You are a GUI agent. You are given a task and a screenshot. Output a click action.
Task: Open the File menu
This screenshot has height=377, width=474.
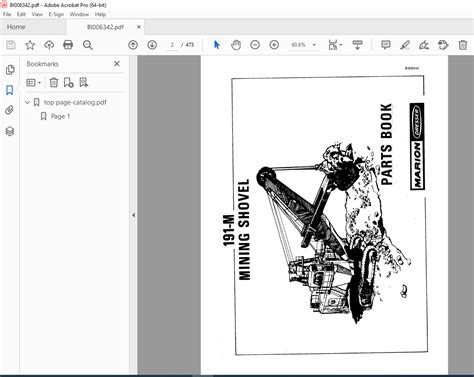[7, 14]
